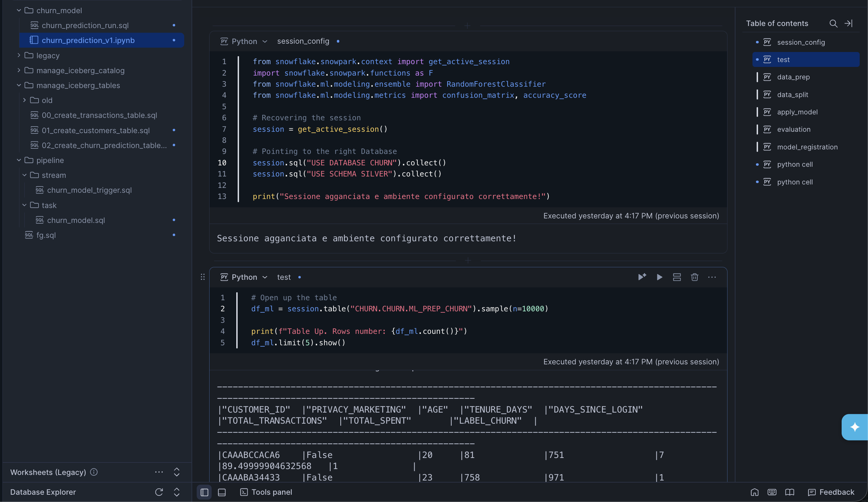The height and width of the screenshot is (502, 868).
Task: Refresh the Database Explorer
Action: (x=159, y=492)
